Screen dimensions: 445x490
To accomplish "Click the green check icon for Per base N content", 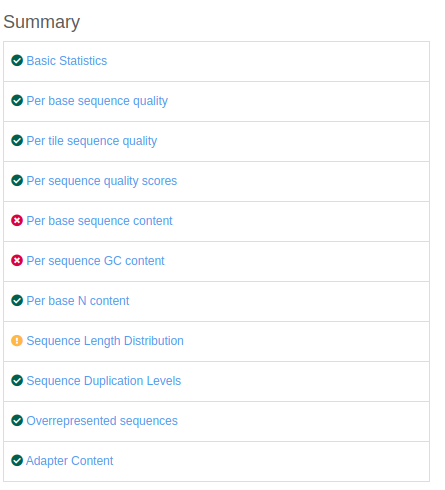I will [17, 301].
